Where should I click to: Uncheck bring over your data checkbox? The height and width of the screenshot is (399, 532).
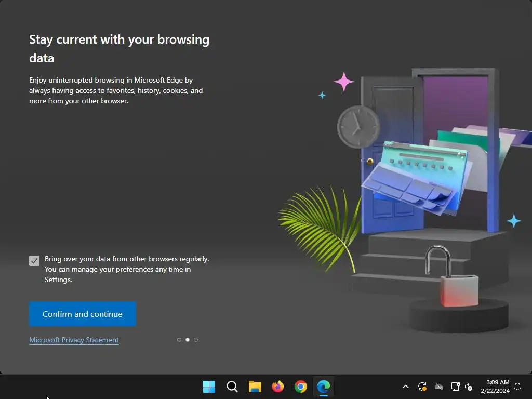34,261
